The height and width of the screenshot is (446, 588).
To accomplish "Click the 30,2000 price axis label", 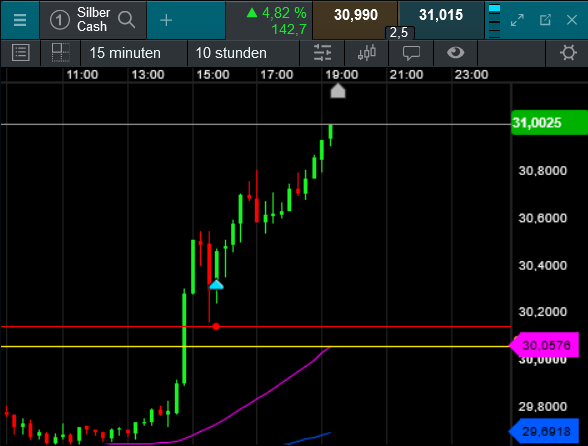I will pos(543,312).
